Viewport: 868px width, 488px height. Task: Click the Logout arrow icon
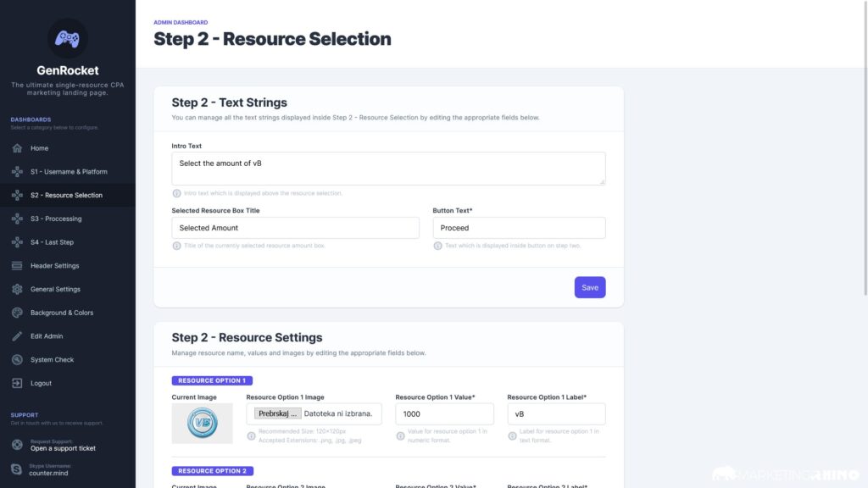click(x=17, y=383)
